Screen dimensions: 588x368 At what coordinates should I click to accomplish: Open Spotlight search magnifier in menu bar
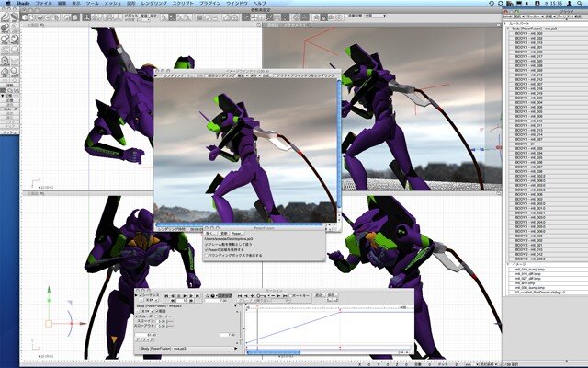580,3
